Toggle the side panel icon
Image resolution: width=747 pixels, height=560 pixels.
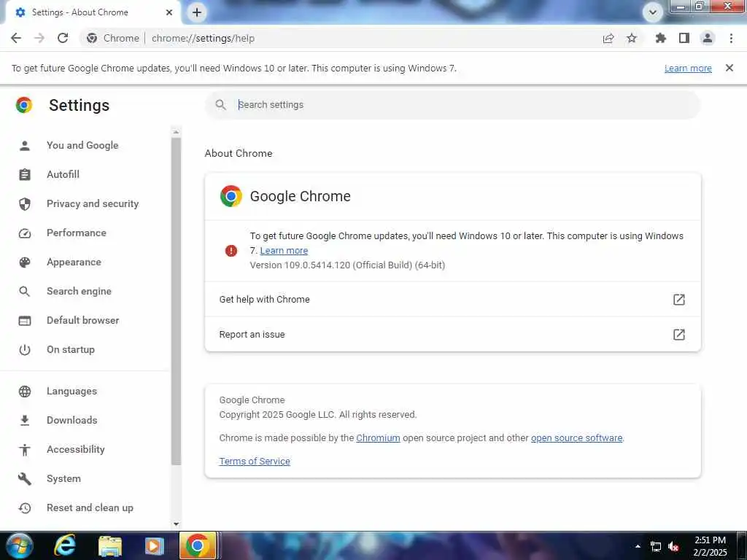pyautogui.click(x=684, y=38)
